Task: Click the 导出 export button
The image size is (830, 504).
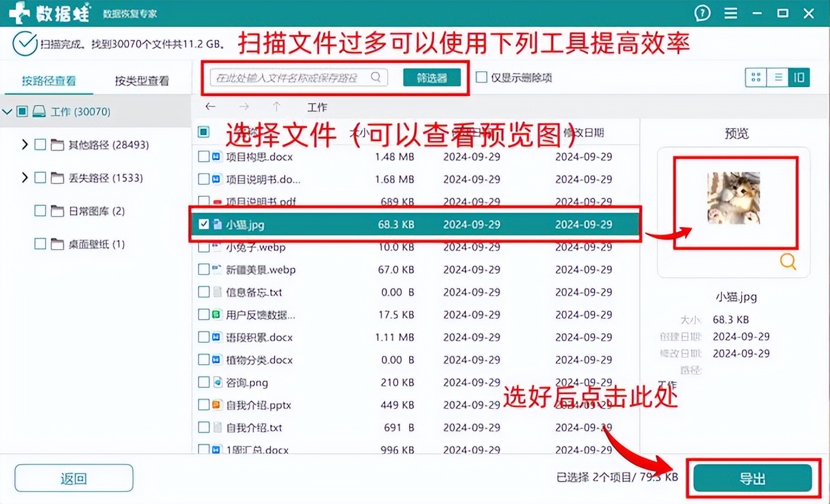Action: 752,479
